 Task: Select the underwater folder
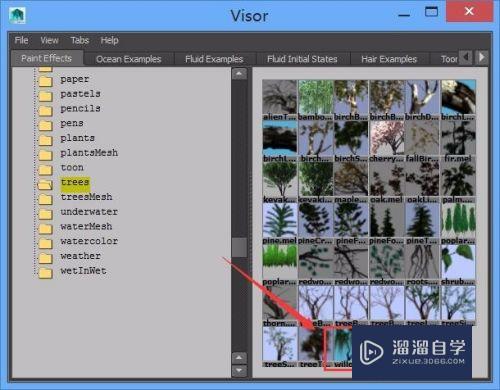pos(89,212)
